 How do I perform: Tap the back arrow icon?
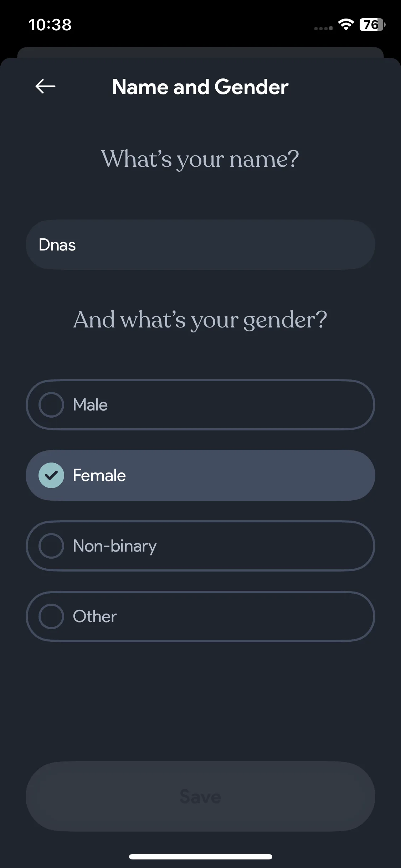click(x=45, y=86)
